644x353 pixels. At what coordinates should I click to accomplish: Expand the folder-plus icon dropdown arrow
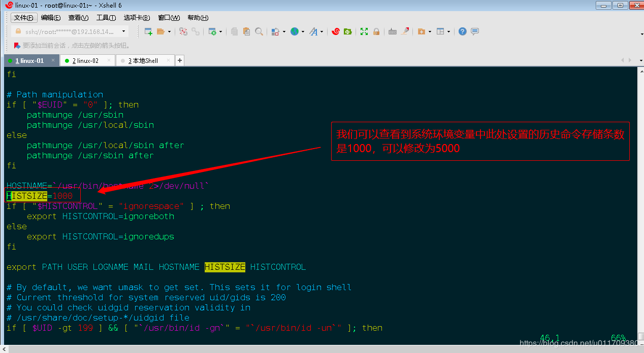click(x=430, y=31)
